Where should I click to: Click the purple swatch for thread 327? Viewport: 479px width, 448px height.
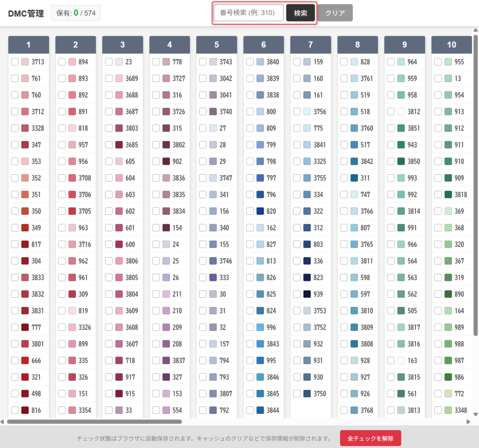pos(166,377)
